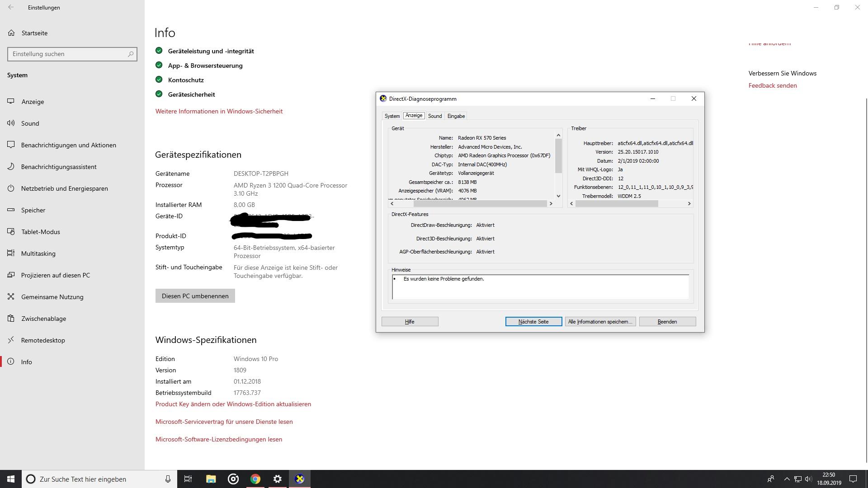Click Diesen PC umbenennen button
Viewport: 868px width, 488px height.
click(x=195, y=296)
